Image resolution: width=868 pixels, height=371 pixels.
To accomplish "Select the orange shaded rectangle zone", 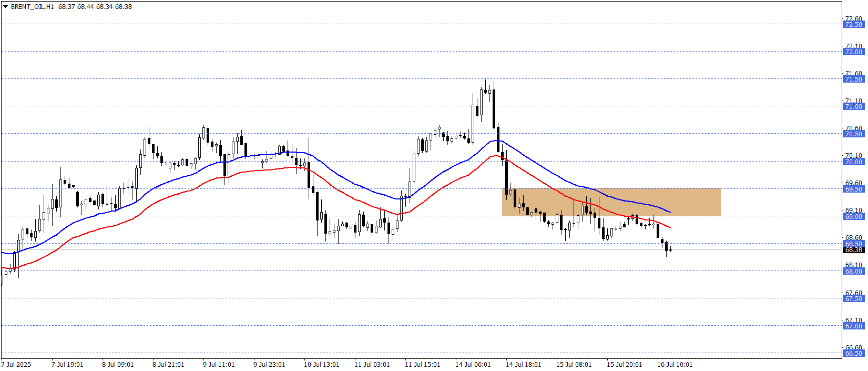I will (x=611, y=202).
